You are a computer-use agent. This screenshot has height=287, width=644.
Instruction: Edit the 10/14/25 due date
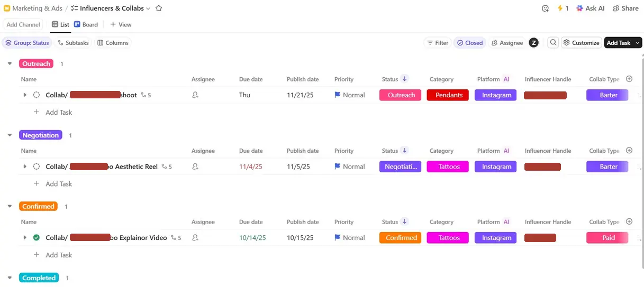(252, 238)
